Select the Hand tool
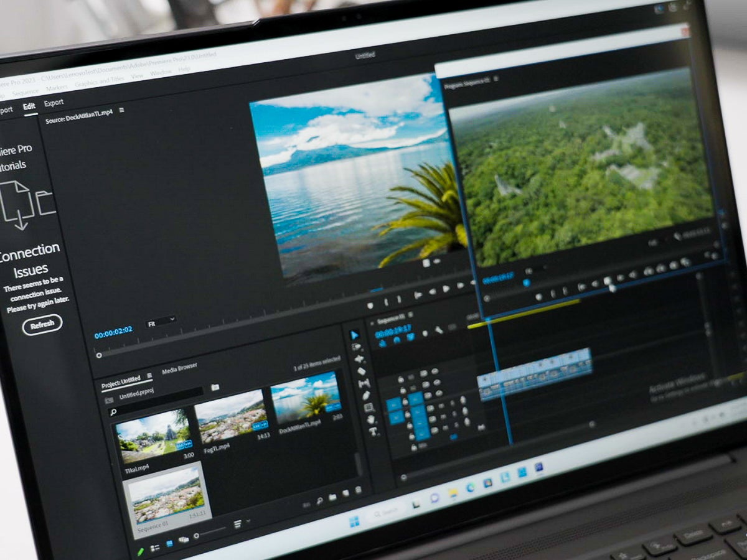 [x=371, y=419]
